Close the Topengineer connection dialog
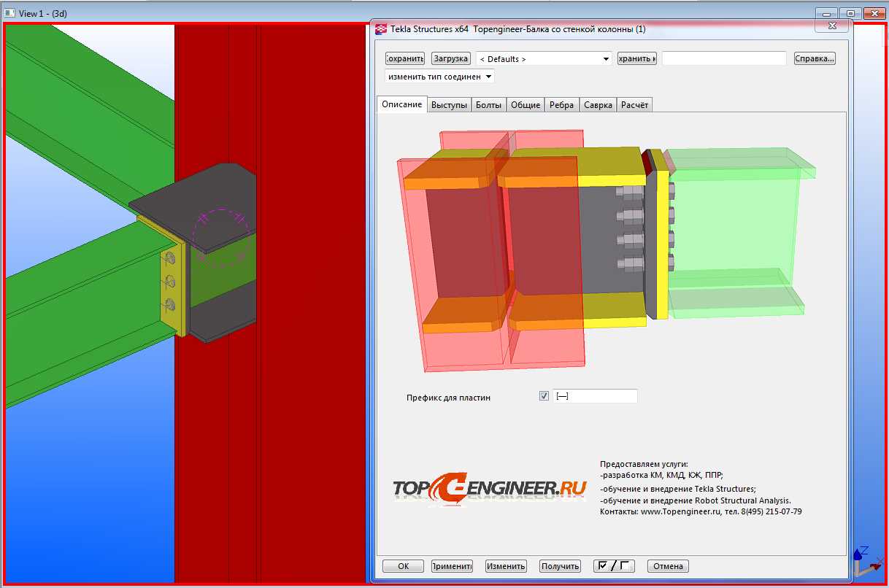Screen dimensions: 889x588 (831, 26)
